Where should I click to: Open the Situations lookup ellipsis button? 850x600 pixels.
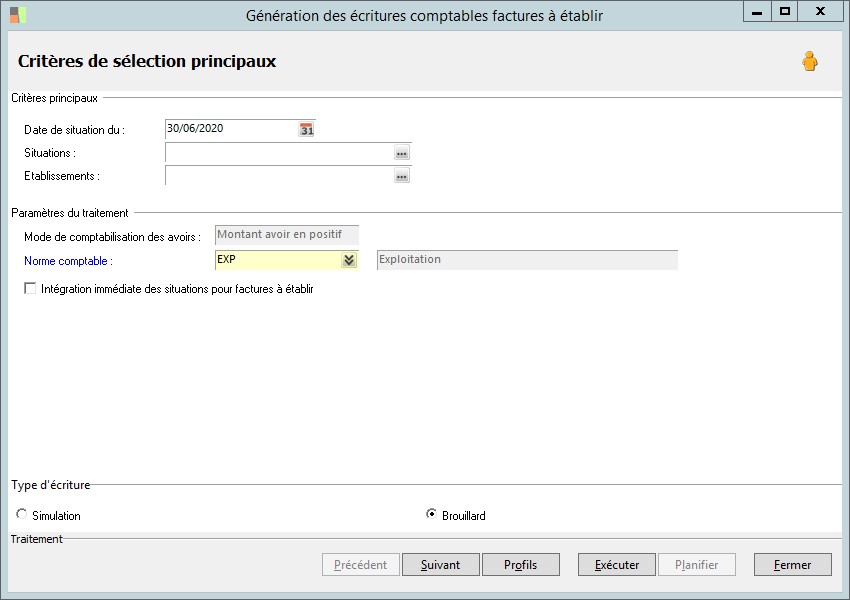[x=402, y=153]
